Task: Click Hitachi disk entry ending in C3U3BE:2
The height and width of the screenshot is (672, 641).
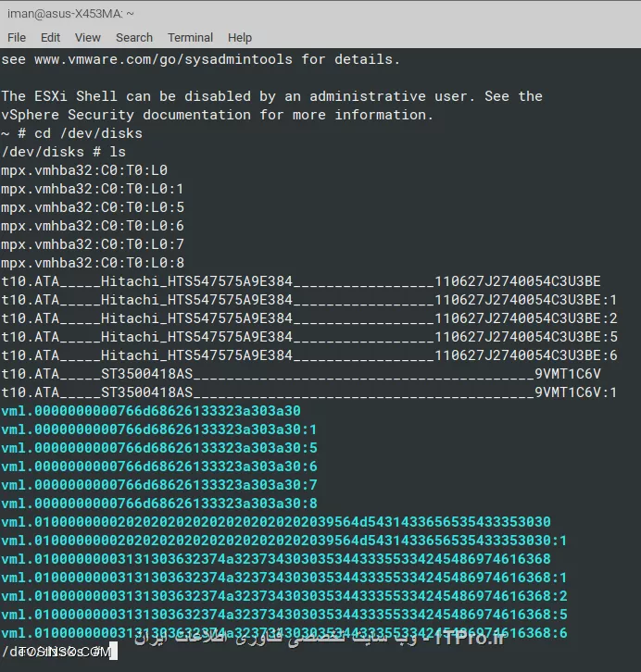Action: coord(309,318)
